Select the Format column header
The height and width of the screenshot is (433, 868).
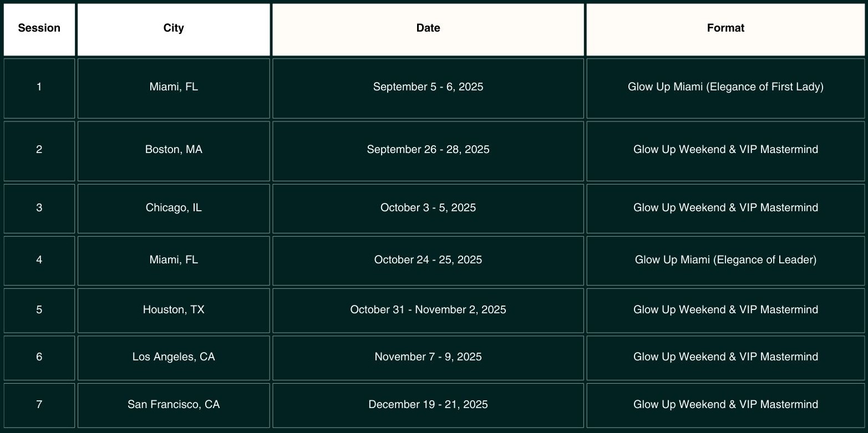coord(725,29)
